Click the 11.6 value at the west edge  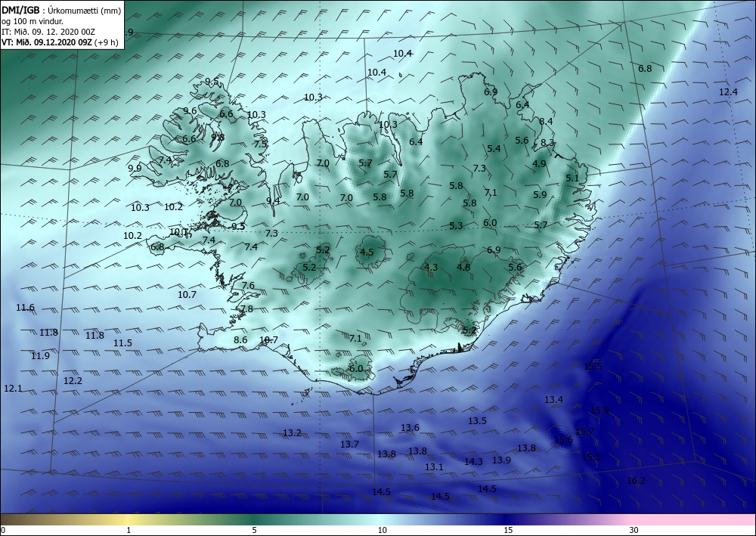25,307
